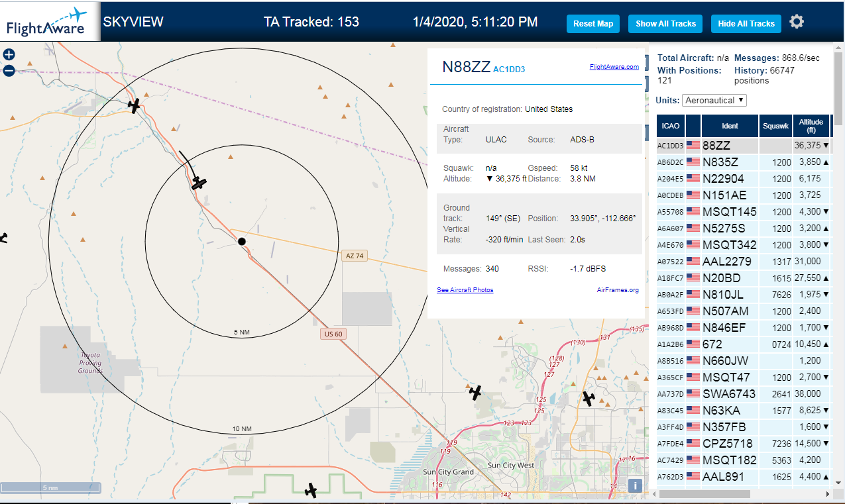
Task: Hide all tracks on the map
Action: click(746, 24)
